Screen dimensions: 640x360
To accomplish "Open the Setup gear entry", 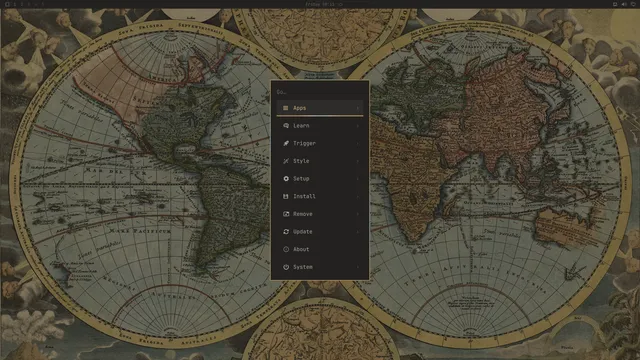I will [x=320, y=178].
